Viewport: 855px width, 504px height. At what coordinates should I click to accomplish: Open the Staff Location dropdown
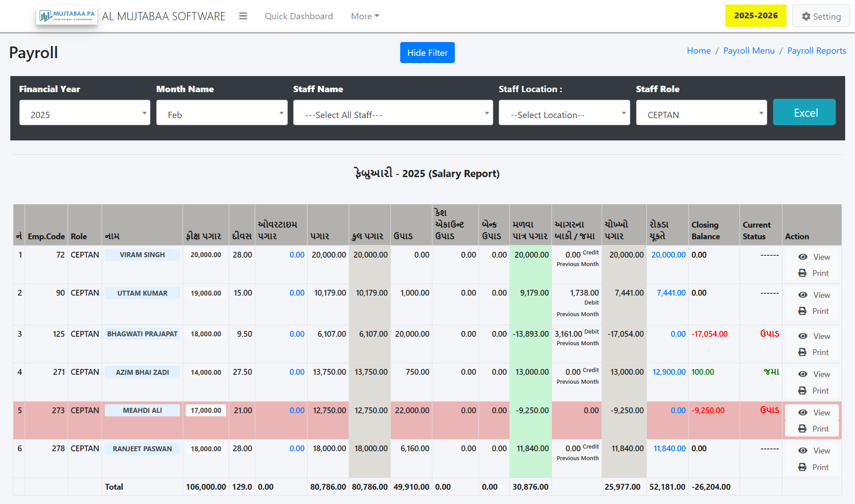click(x=564, y=114)
